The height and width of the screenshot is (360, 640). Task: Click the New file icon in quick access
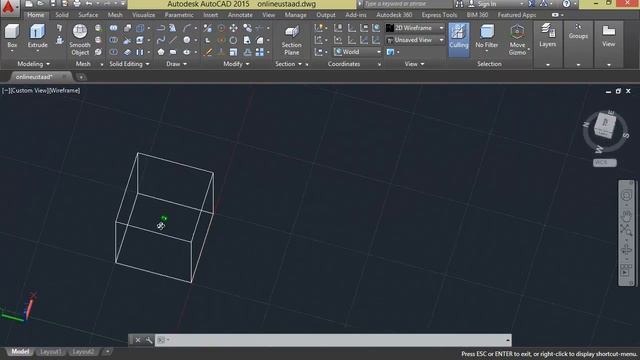(x=29, y=4)
